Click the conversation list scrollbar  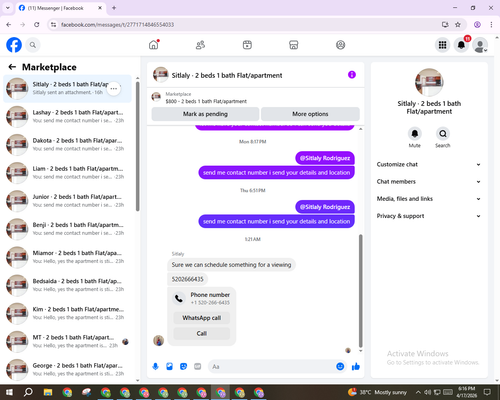tap(137, 146)
